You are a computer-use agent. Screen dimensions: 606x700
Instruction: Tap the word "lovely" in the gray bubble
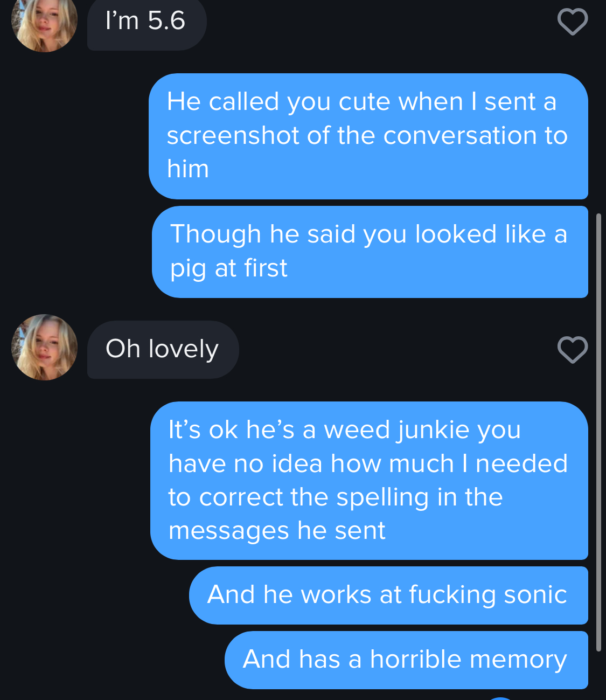click(183, 349)
